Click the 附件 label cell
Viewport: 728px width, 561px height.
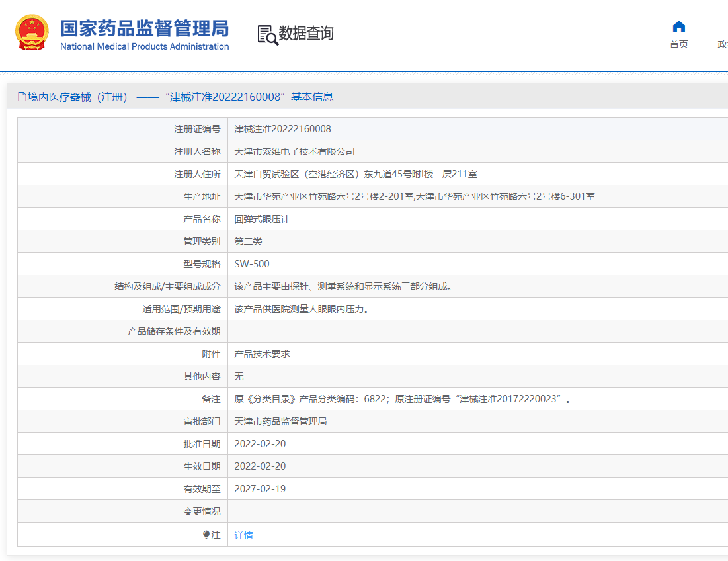pyautogui.click(x=122, y=354)
